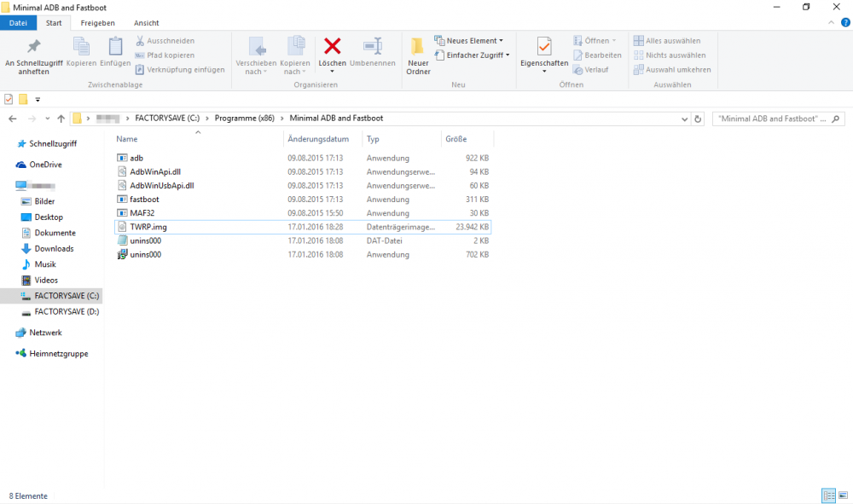Open the Einfacher Zugriff dropdown

tap(472, 55)
